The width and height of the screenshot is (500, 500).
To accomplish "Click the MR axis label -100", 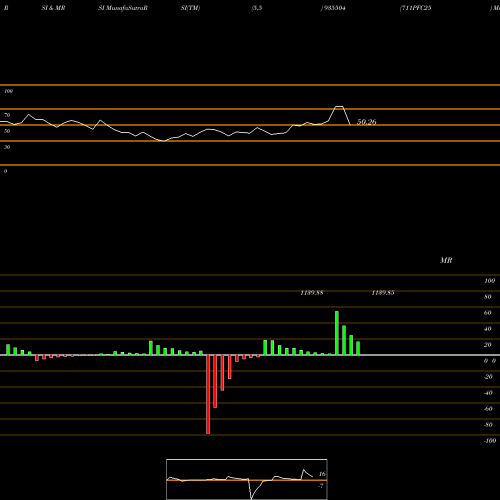I will pyautogui.click(x=490, y=441).
